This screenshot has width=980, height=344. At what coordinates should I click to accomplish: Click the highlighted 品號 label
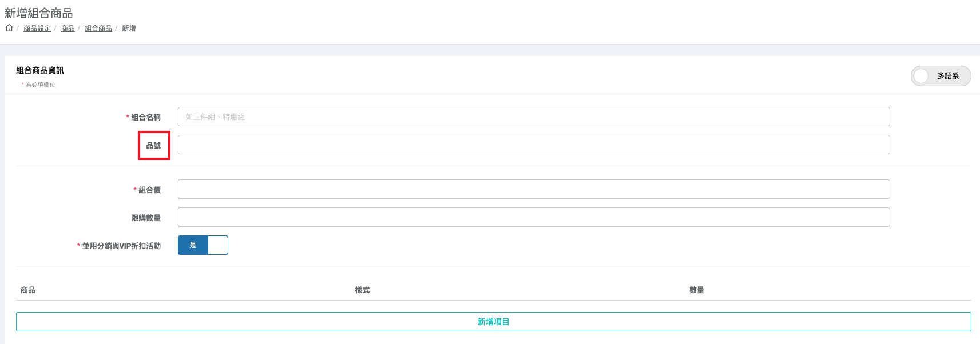pos(153,146)
